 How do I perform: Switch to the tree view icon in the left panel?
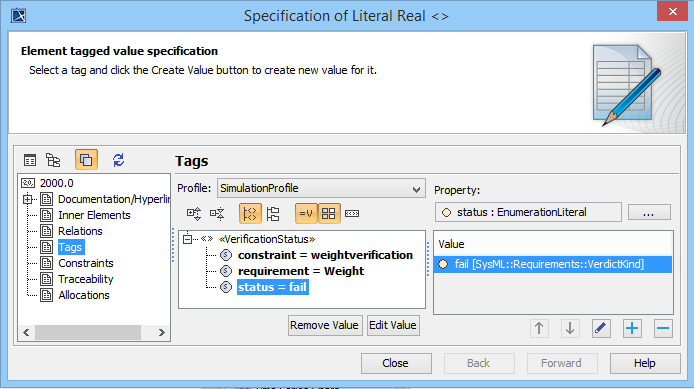(x=53, y=160)
